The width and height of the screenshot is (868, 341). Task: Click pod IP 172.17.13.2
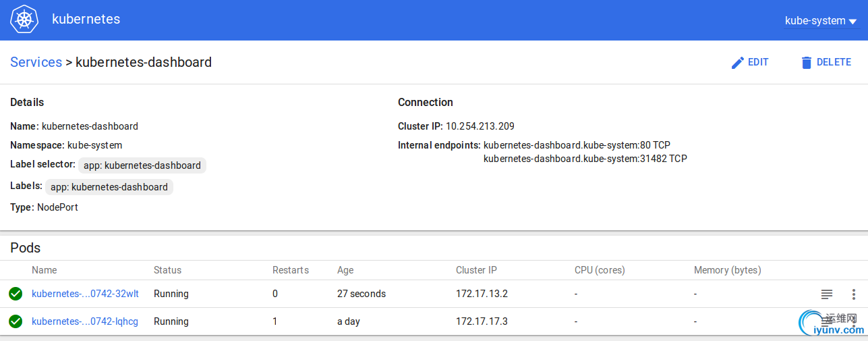482,294
